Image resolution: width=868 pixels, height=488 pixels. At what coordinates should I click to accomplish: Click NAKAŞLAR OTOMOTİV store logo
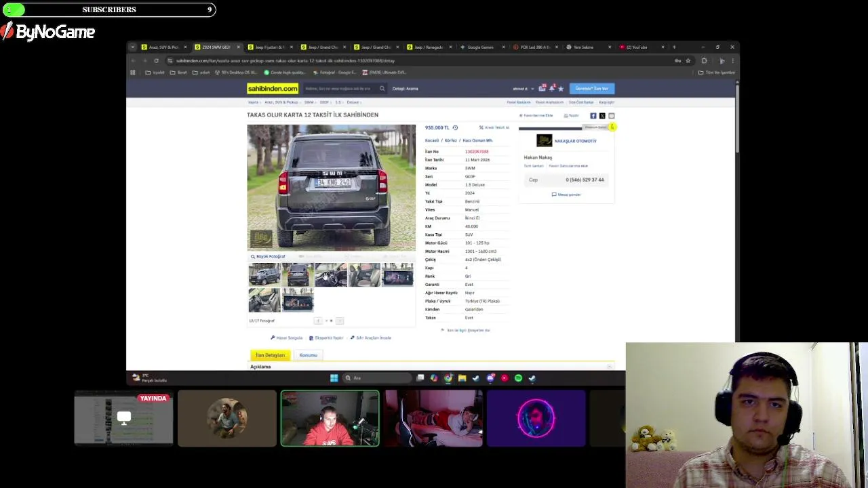coord(544,141)
